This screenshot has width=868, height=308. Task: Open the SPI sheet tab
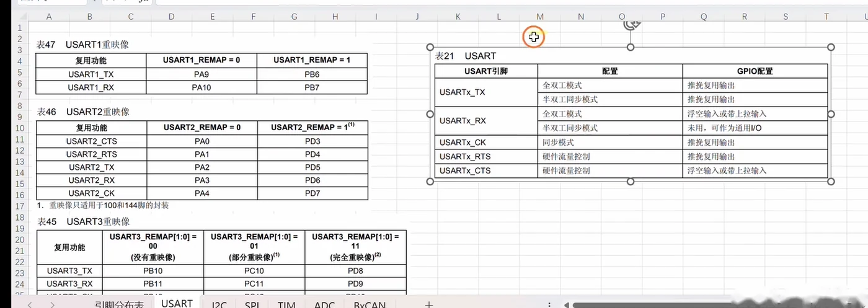[x=252, y=304]
